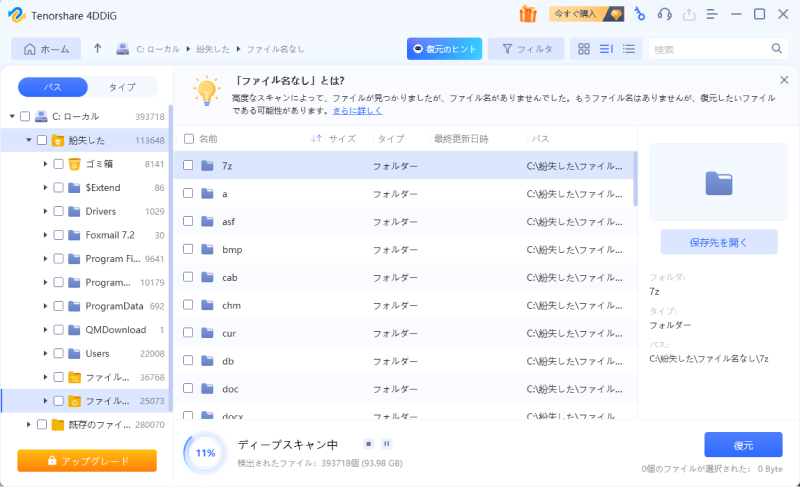
Task: Check the asf folder checkbox
Action: 188,221
